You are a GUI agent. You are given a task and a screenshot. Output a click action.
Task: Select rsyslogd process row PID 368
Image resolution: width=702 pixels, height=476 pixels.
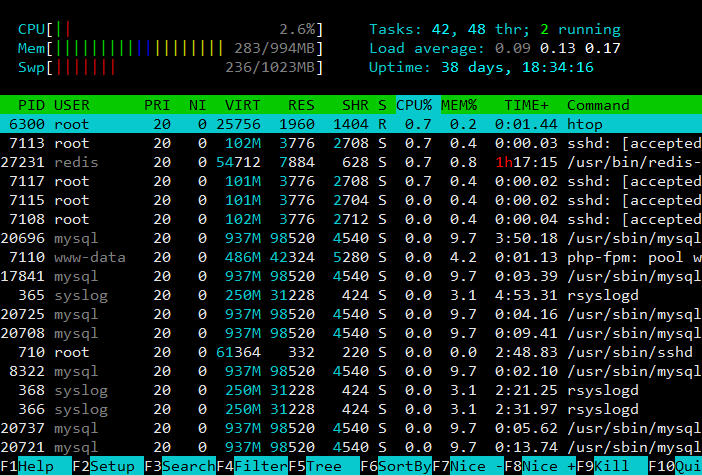pyautogui.click(x=351, y=390)
